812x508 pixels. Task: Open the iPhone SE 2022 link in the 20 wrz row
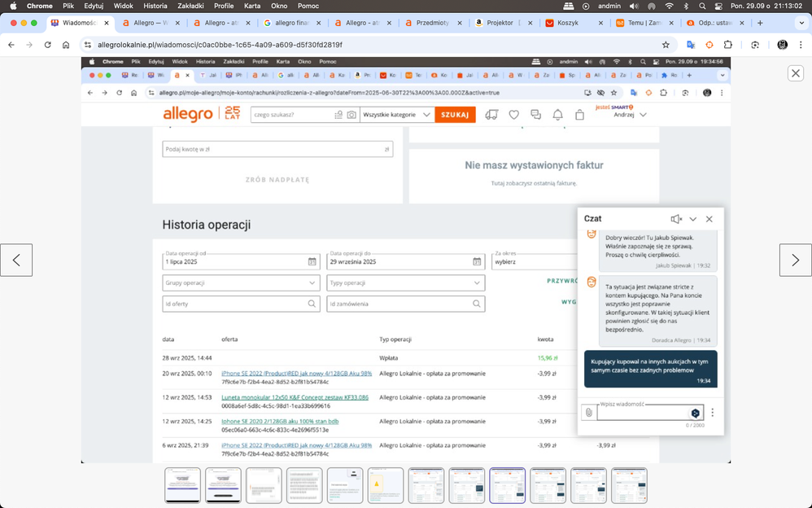click(x=296, y=374)
